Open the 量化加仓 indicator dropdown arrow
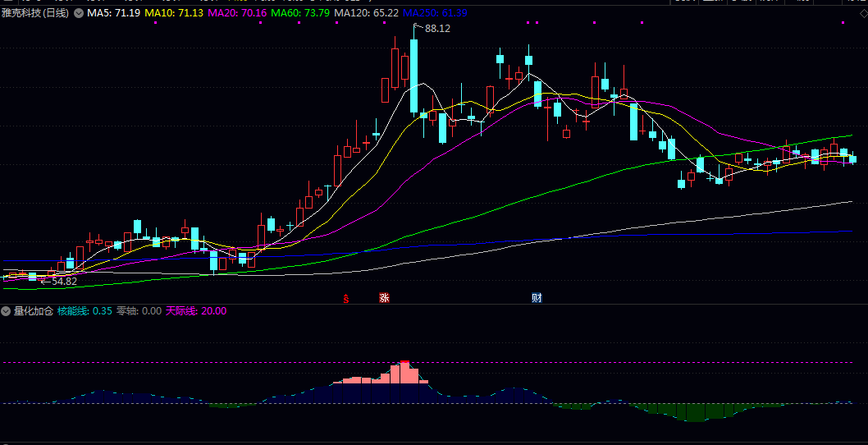Viewport: 868px width, 445px height. pos(6,311)
